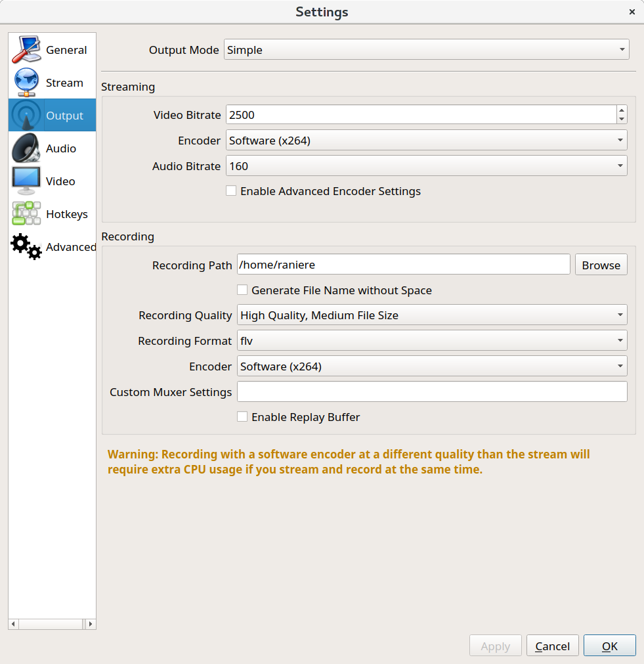The height and width of the screenshot is (664, 644).
Task: Click the General settings monitor icon
Action: click(26, 50)
